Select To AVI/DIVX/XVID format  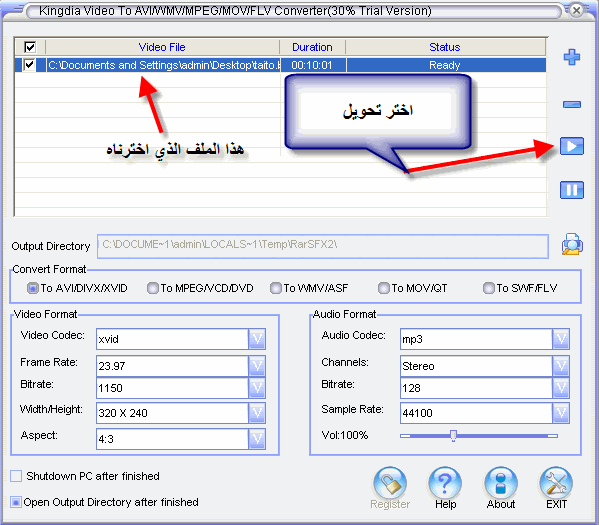(x=33, y=288)
